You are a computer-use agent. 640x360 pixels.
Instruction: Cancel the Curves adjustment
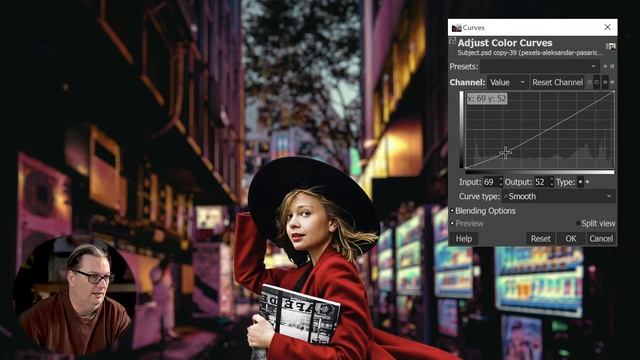pyautogui.click(x=601, y=239)
